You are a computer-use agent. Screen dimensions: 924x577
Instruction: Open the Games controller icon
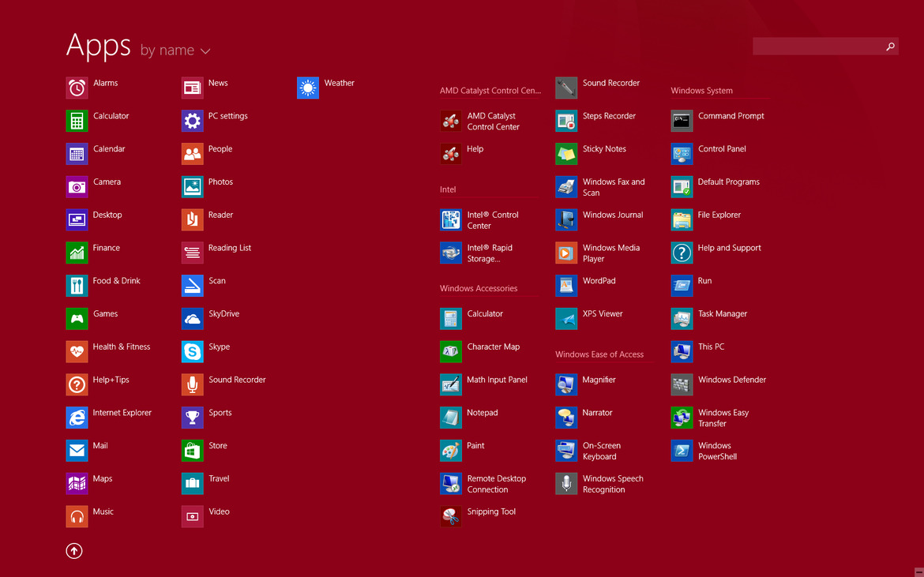(77, 319)
